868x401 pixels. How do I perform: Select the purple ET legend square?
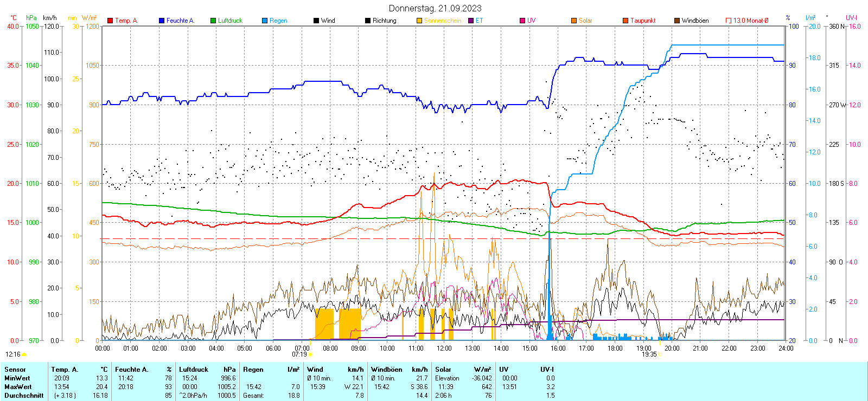coord(471,21)
